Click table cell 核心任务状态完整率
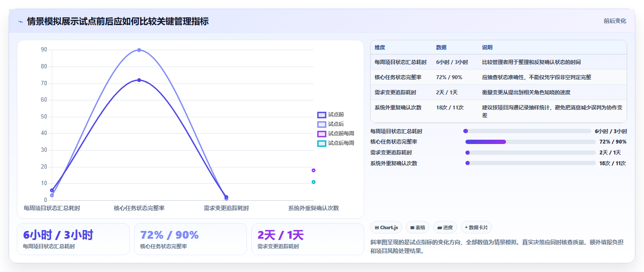Viewport: 644px width, 272px height. coord(398,77)
